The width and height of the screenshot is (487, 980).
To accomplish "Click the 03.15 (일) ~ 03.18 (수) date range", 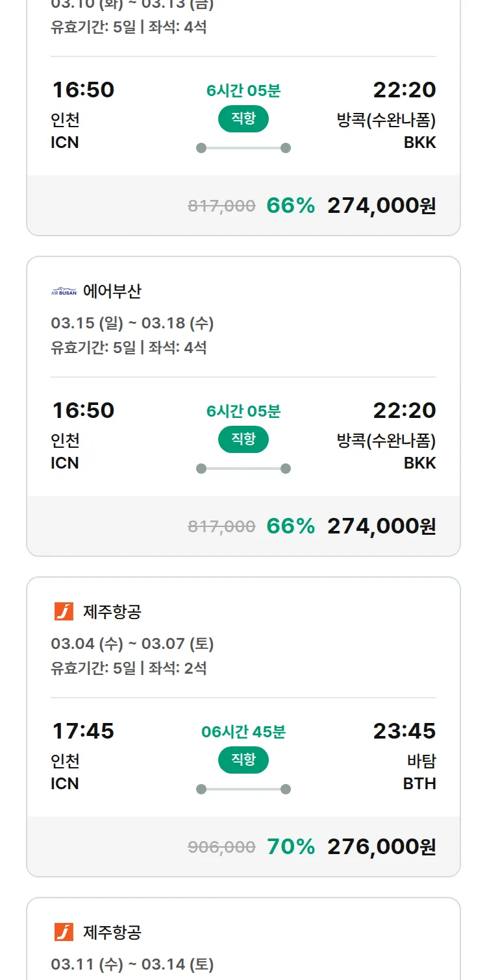I will coord(132,323).
